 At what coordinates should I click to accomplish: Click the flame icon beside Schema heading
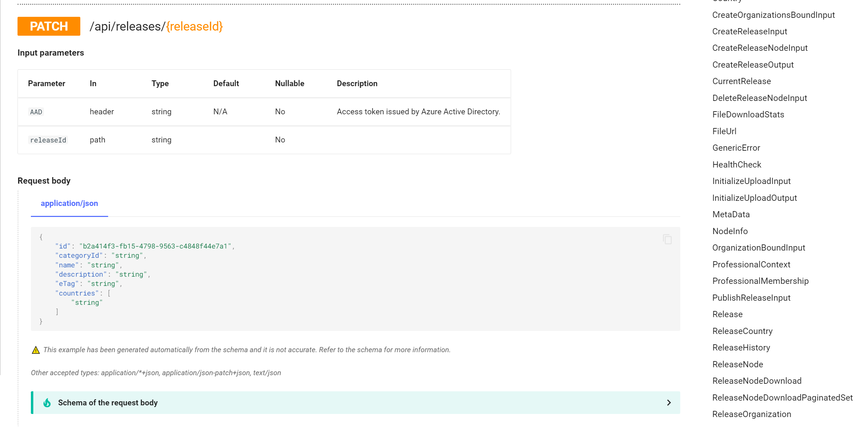47,403
